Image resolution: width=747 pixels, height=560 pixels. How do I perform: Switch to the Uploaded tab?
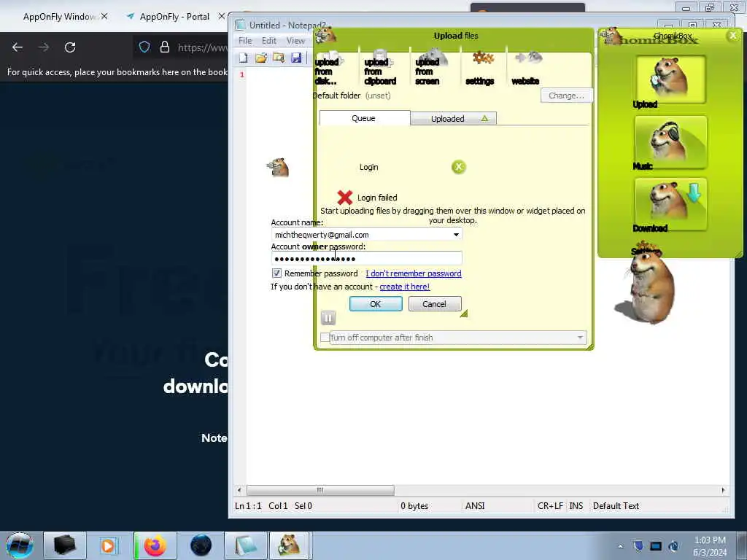point(453,119)
